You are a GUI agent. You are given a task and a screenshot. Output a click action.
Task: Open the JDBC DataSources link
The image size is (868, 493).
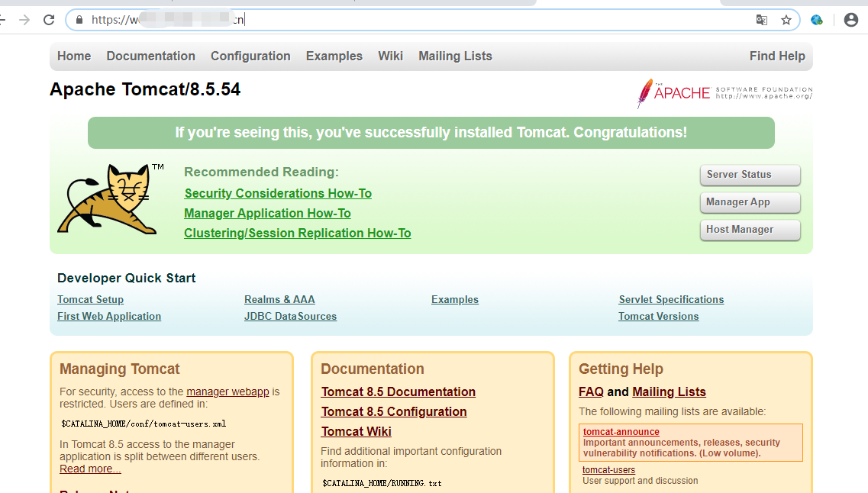[x=290, y=317]
